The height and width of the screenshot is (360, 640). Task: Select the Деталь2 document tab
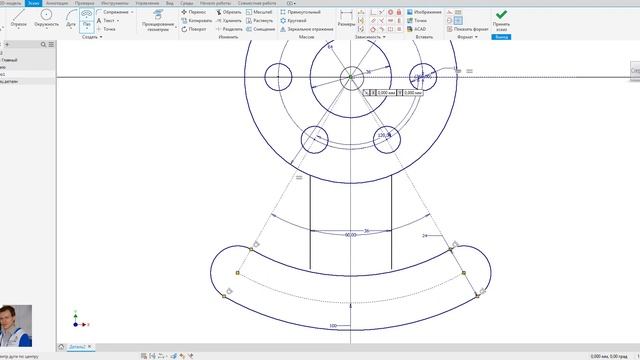click(77, 347)
